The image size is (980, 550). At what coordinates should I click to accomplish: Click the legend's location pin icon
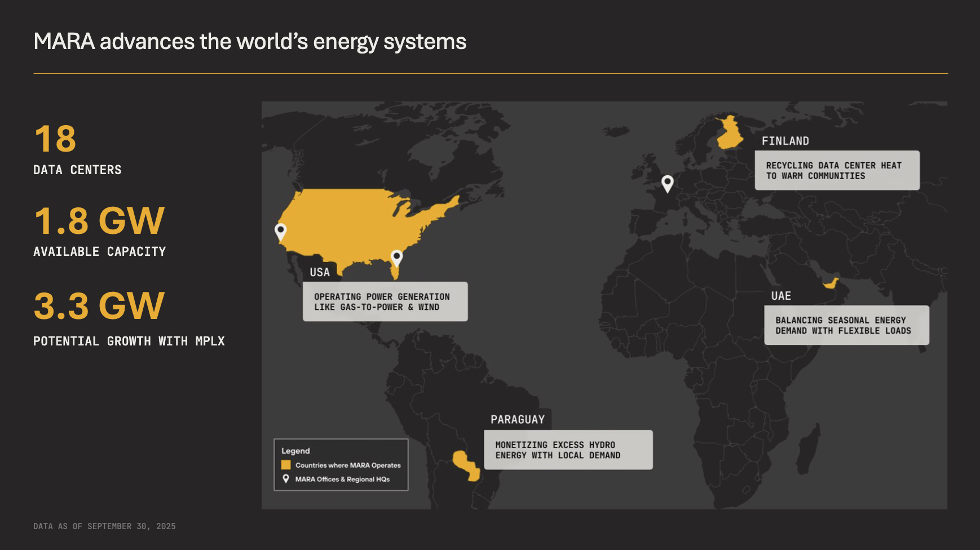pyautogui.click(x=286, y=479)
